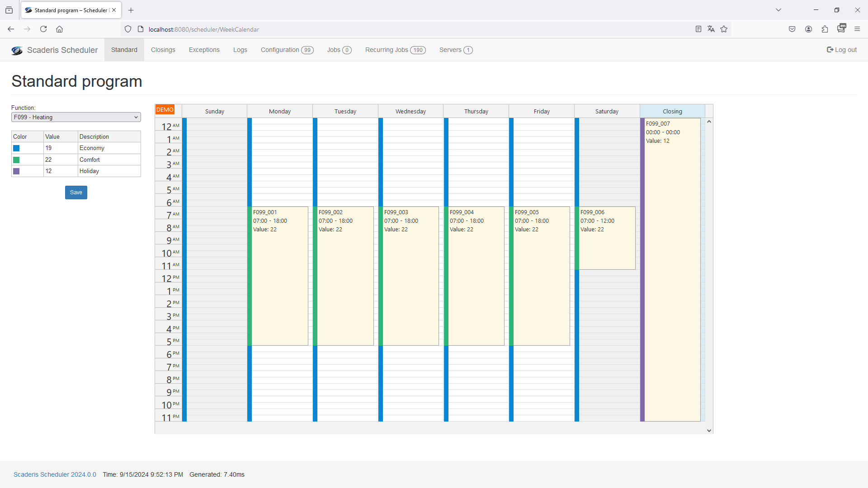Image resolution: width=868 pixels, height=488 pixels.
Task: Open the list all tabs chevron
Action: click(x=778, y=10)
